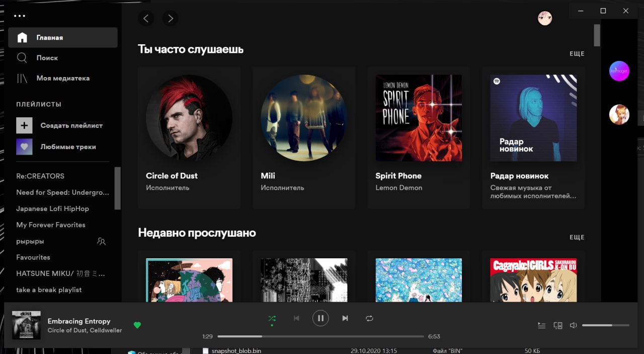Image resolution: width=644 pixels, height=354 pixels.
Task: Skip to previous track
Action: (x=296, y=318)
